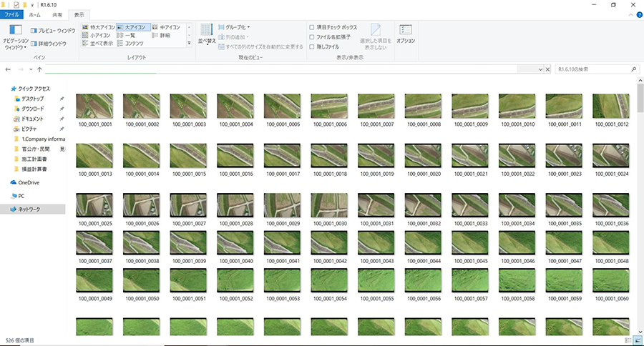Go forward with the Forward arrow
This screenshot has height=346, width=644.
[21, 69]
